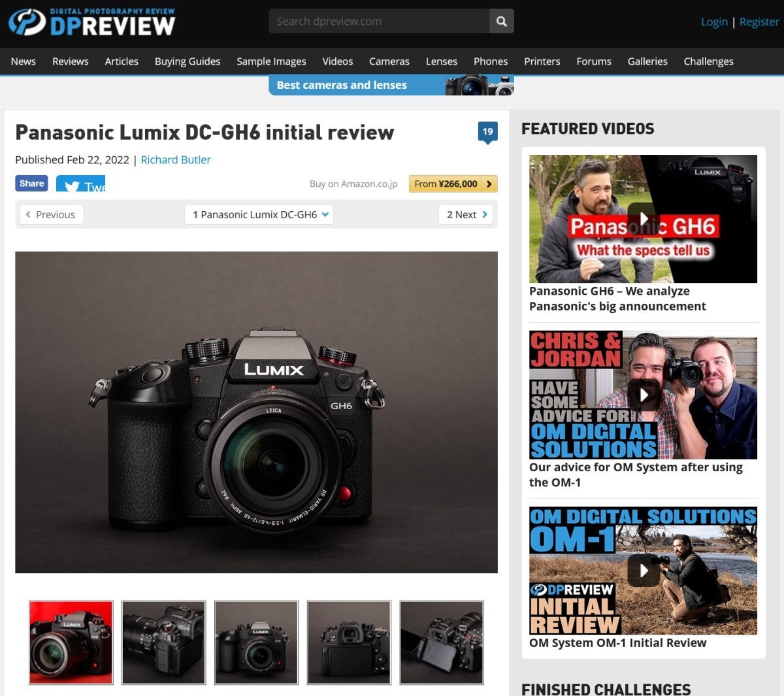Open the Galleries section
Image resolution: width=784 pixels, height=696 pixels.
tap(647, 61)
